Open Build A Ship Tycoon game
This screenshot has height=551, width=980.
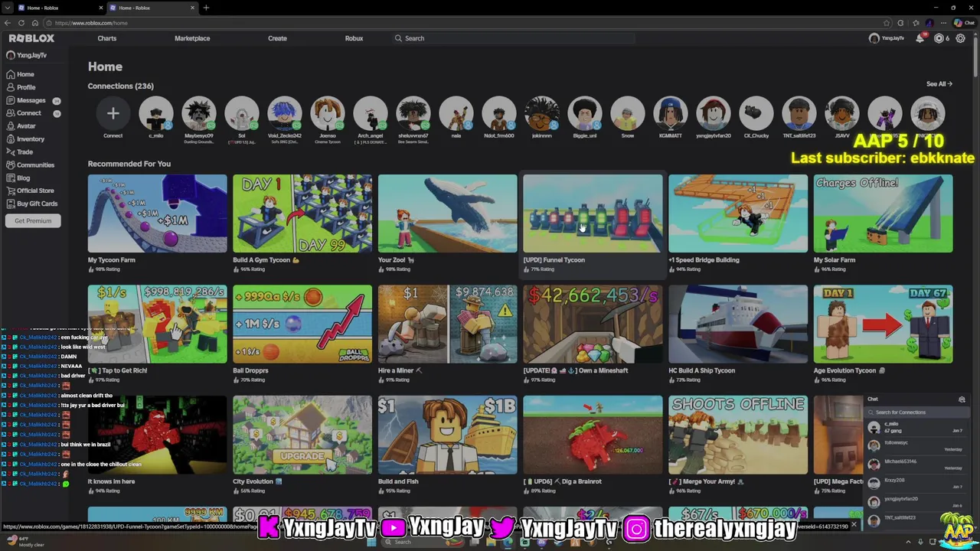point(738,324)
